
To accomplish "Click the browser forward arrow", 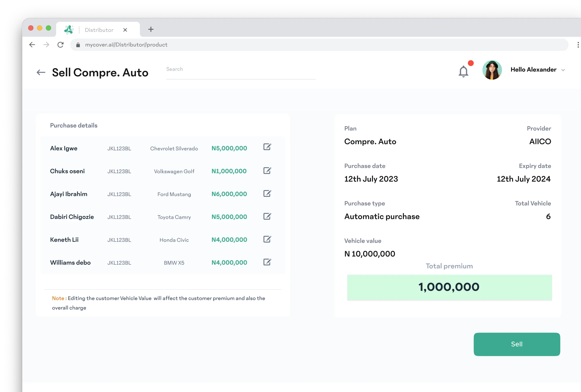I will coord(46,45).
